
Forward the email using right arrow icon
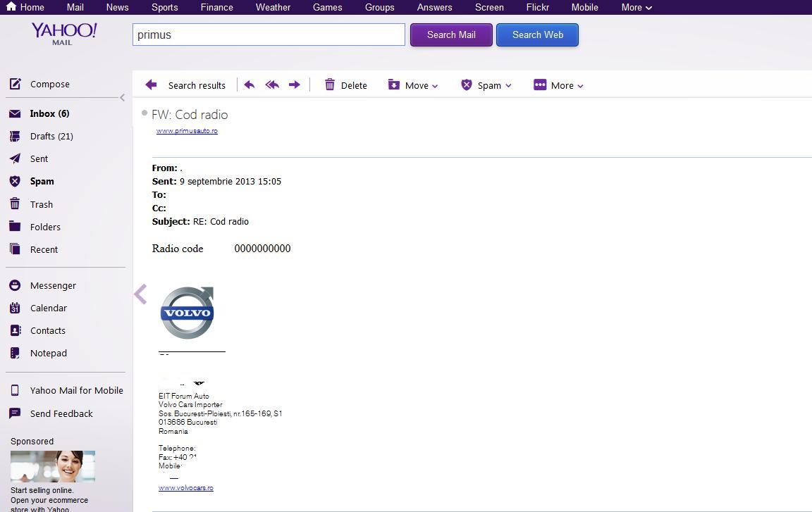click(295, 85)
